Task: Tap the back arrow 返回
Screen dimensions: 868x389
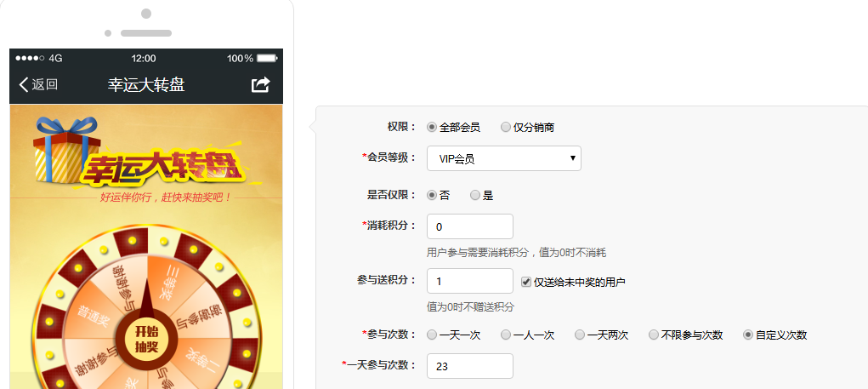Action: point(38,85)
